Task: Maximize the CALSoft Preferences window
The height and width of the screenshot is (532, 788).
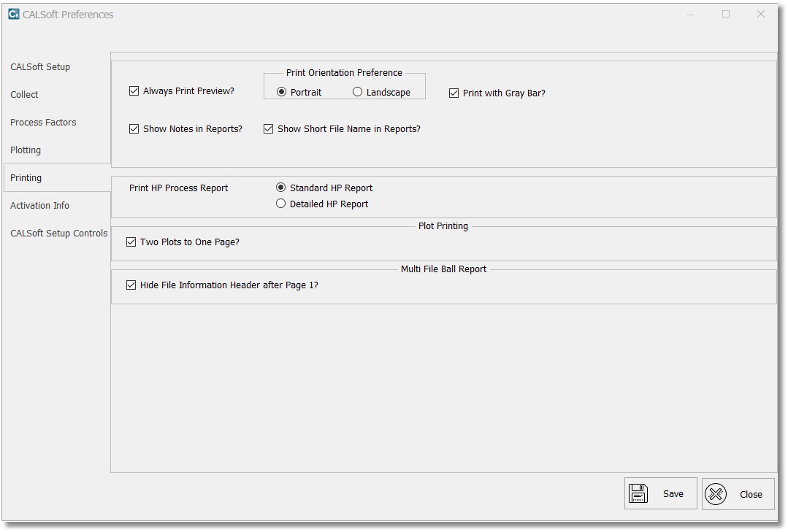Action: click(x=726, y=15)
